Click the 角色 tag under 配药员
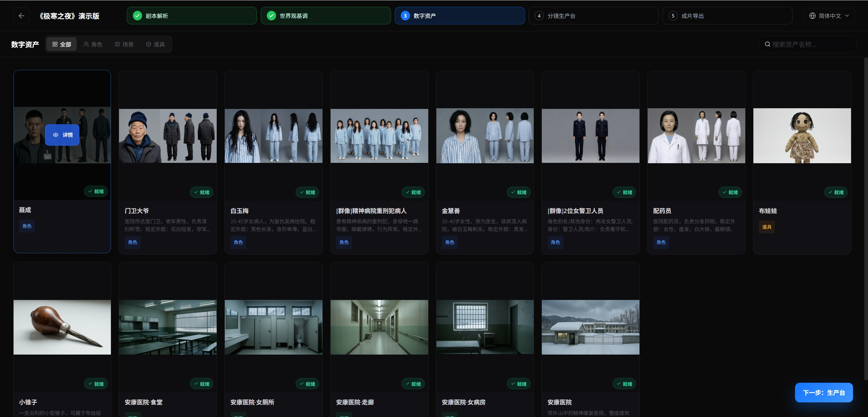This screenshot has width=868, height=417. (x=661, y=242)
